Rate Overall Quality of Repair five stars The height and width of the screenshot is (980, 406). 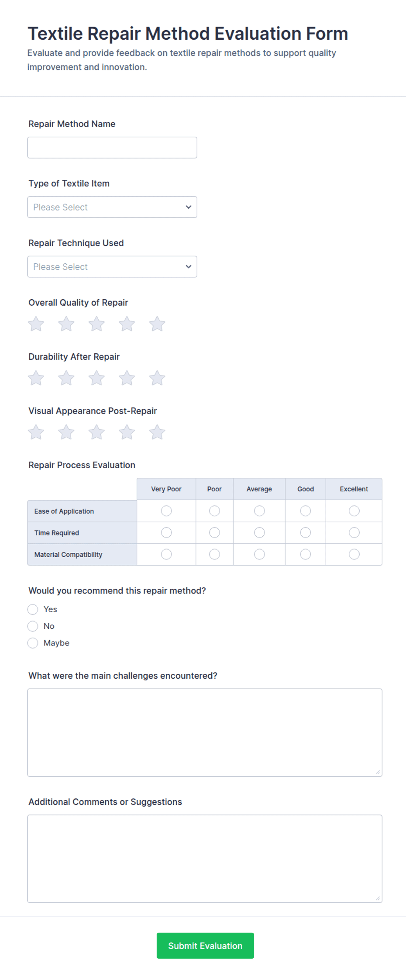[157, 324]
